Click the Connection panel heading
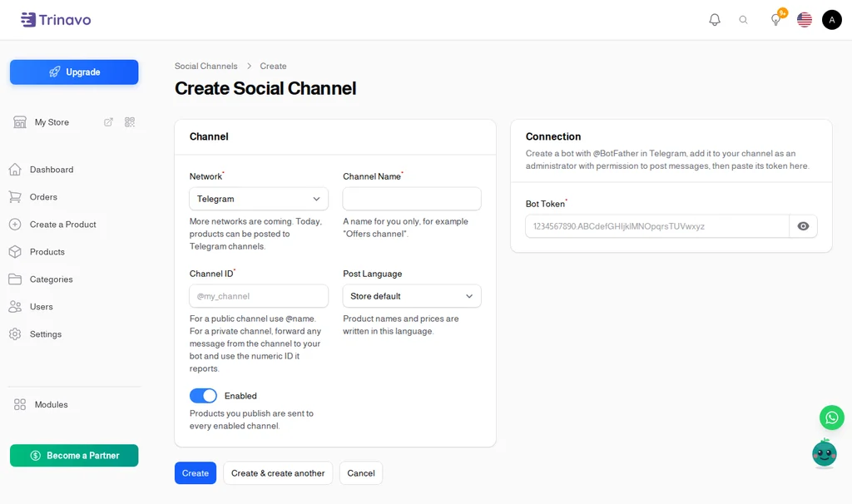The image size is (852, 504). tap(553, 137)
